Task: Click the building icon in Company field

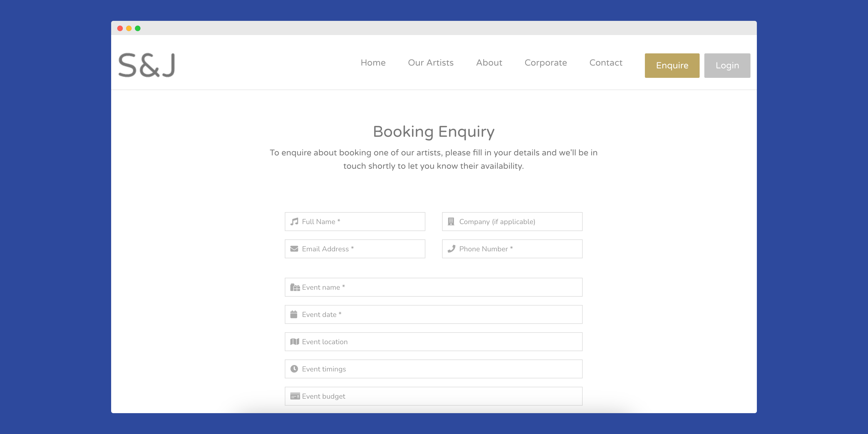Action: [x=451, y=222]
